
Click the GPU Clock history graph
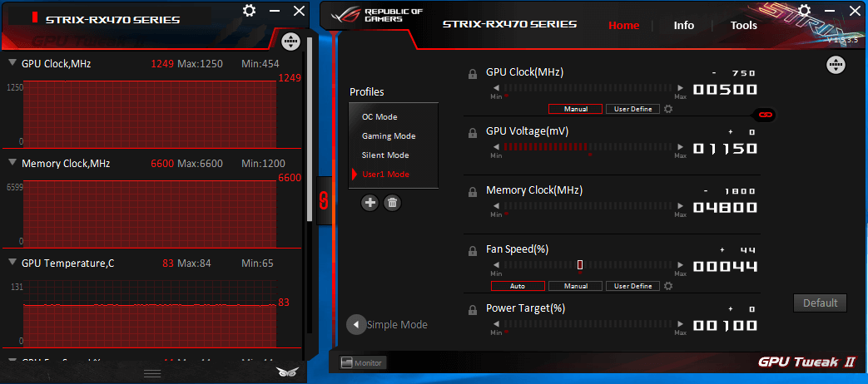tap(150, 114)
